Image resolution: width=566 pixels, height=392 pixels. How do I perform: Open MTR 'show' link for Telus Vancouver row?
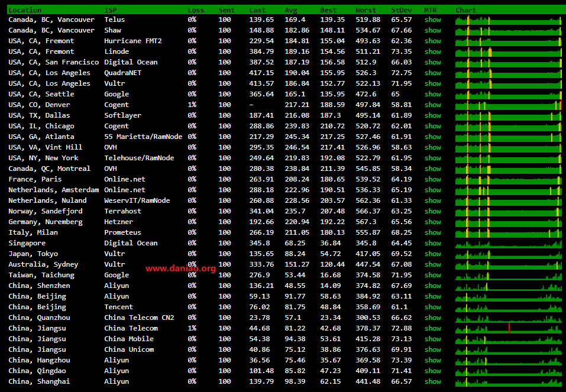click(x=432, y=20)
